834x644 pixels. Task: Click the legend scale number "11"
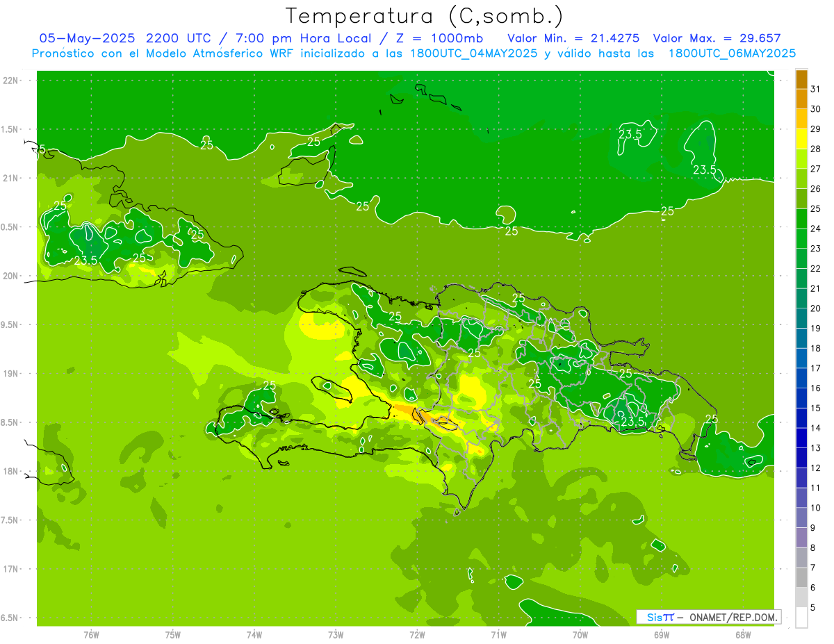[x=816, y=488]
